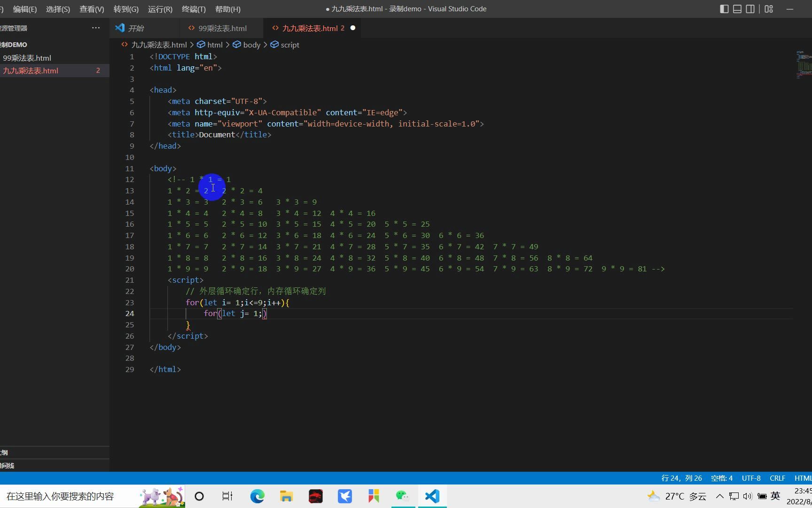Open colorful bookmark app on taskbar
812x508 pixels.
(374, 496)
